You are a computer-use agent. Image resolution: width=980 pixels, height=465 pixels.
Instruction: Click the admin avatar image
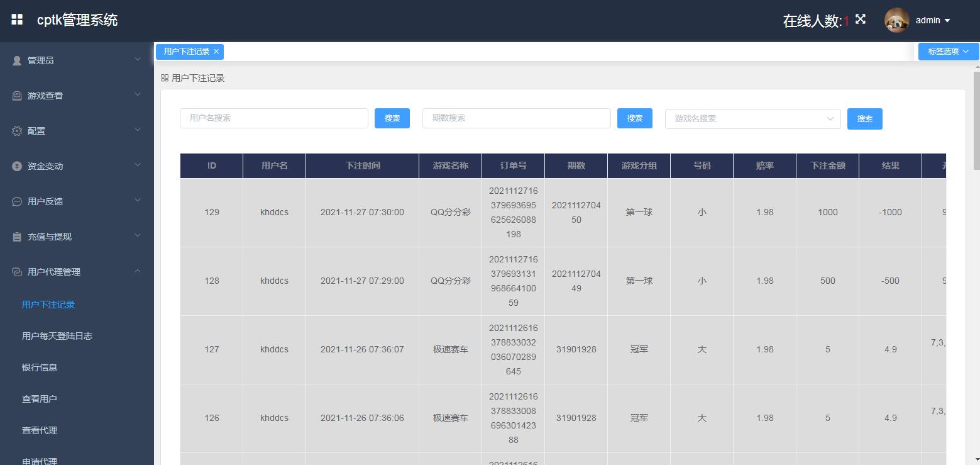point(896,20)
